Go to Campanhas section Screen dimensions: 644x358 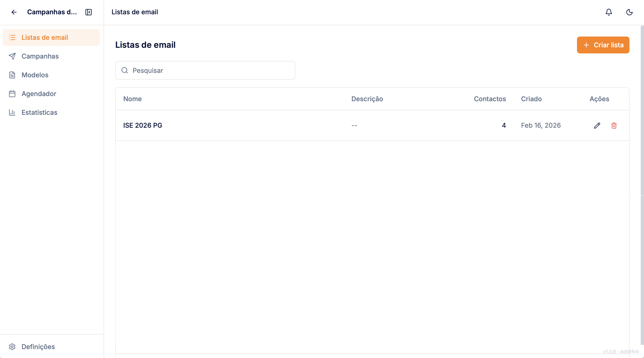point(40,56)
